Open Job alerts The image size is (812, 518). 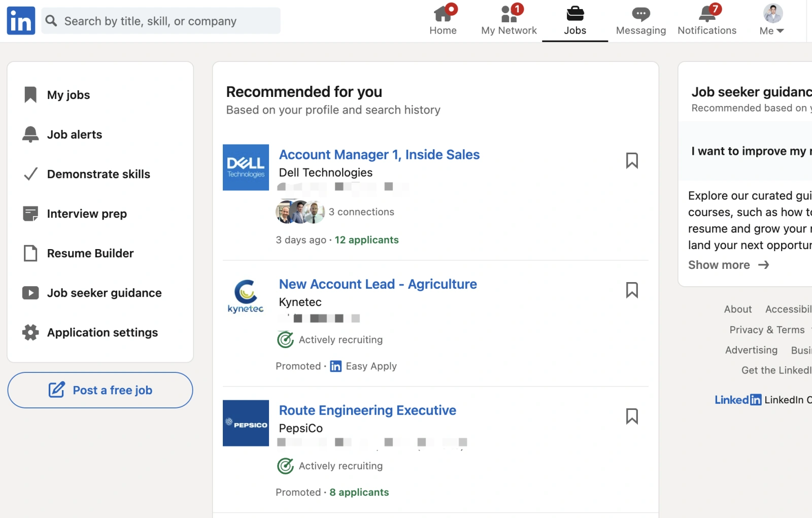[x=75, y=134]
